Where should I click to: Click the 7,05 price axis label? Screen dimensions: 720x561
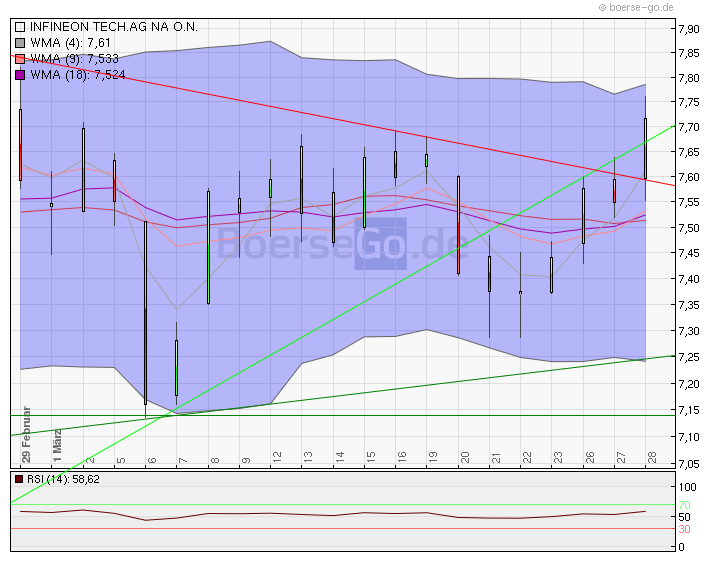(689, 464)
